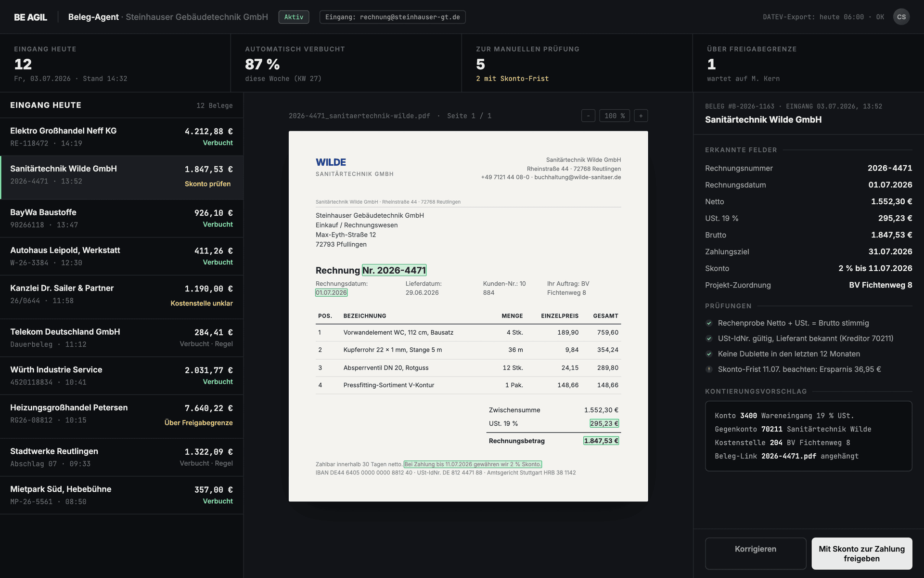Click the Rechnungsnummer field value 2026-4471
Image resolution: width=924 pixels, height=578 pixels.
889,168
